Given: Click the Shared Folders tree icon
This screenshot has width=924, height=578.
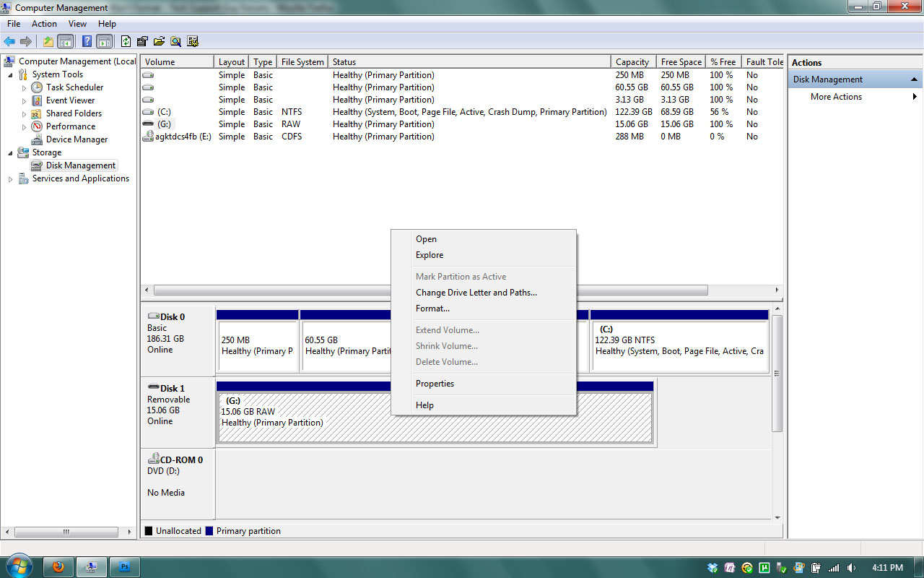Looking at the screenshot, I should click(37, 113).
